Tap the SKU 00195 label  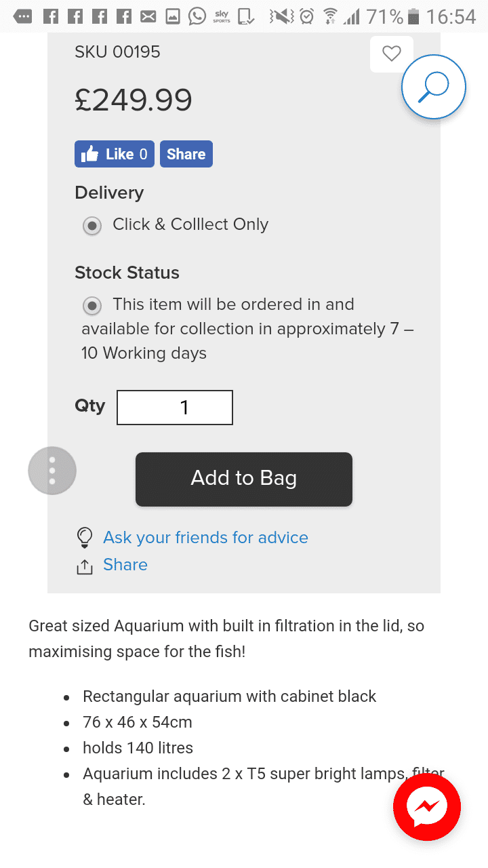[117, 52]
